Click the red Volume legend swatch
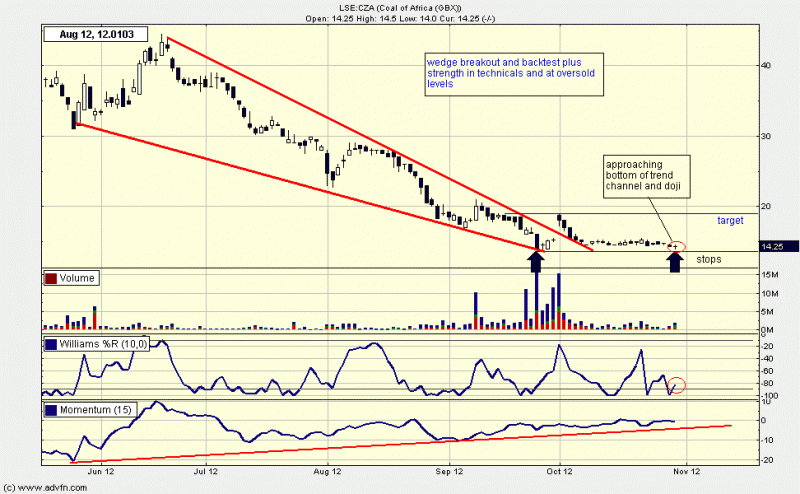Screen dimensions: 800x494 pyautogui.click(x=51, y=280)
